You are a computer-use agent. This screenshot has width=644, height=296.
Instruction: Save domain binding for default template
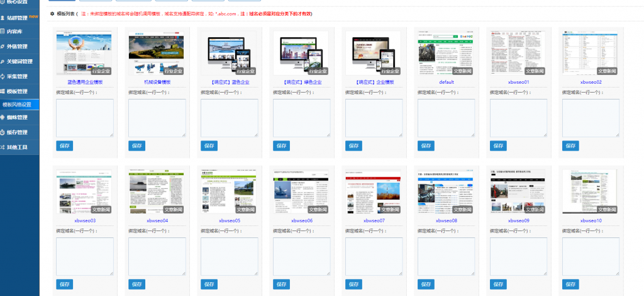(x=426, y=145)
